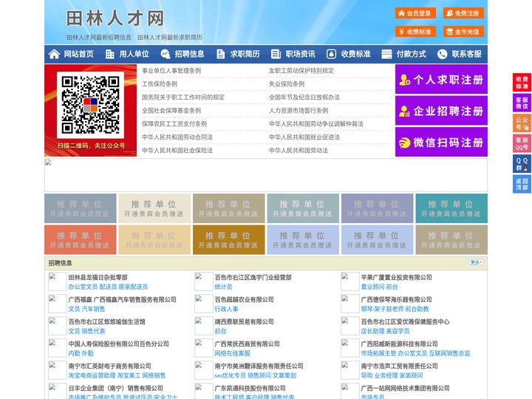This screenshot has width=532, height=399.
Task: Click orange-red 推荐单位 banner in second row
Action: pyautogui.click(x=80, y=239)
